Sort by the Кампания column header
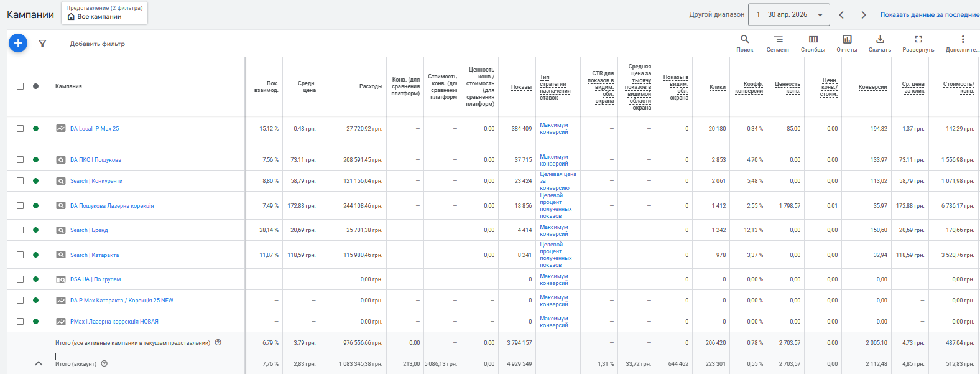 tap(68, 86)
